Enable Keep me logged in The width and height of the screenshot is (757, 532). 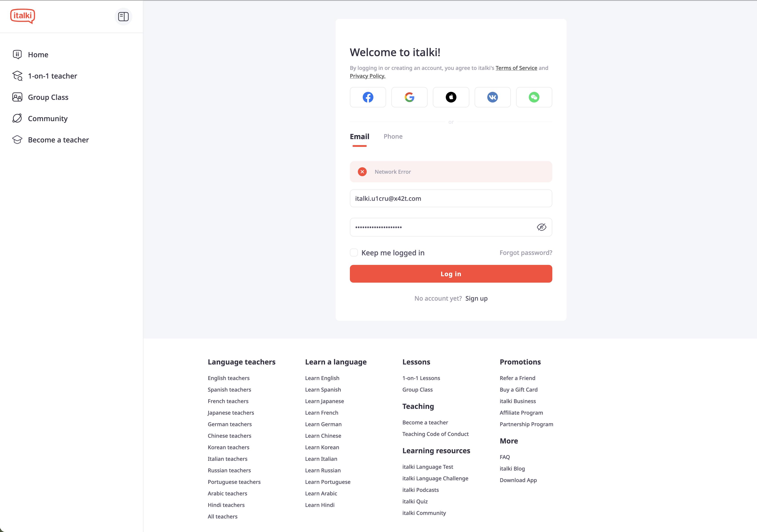click(354, 252)
